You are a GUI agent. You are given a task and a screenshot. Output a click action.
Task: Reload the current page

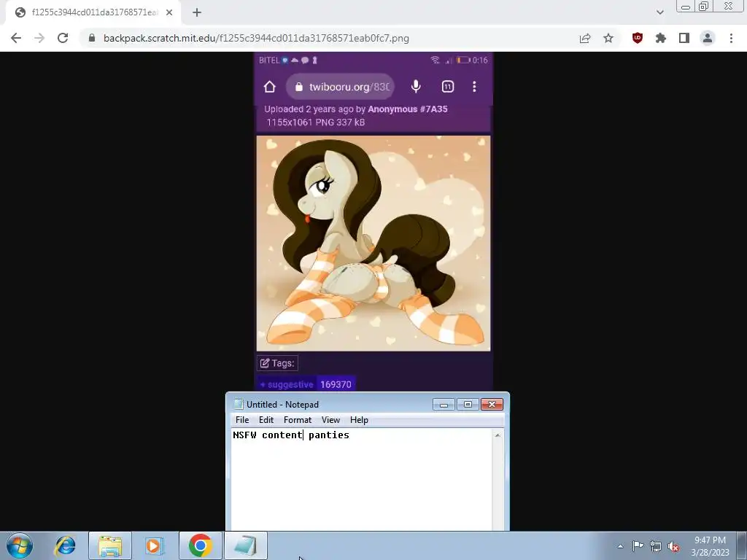[x=63, y=38]
